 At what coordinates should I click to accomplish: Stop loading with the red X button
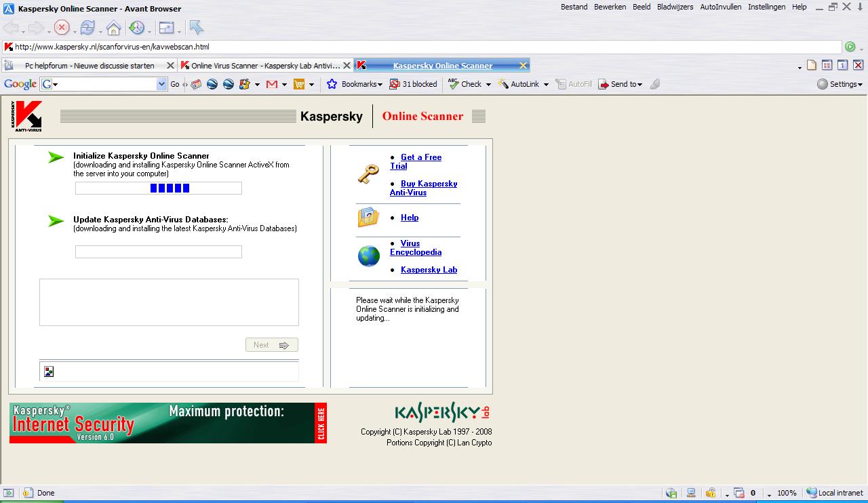62,28
